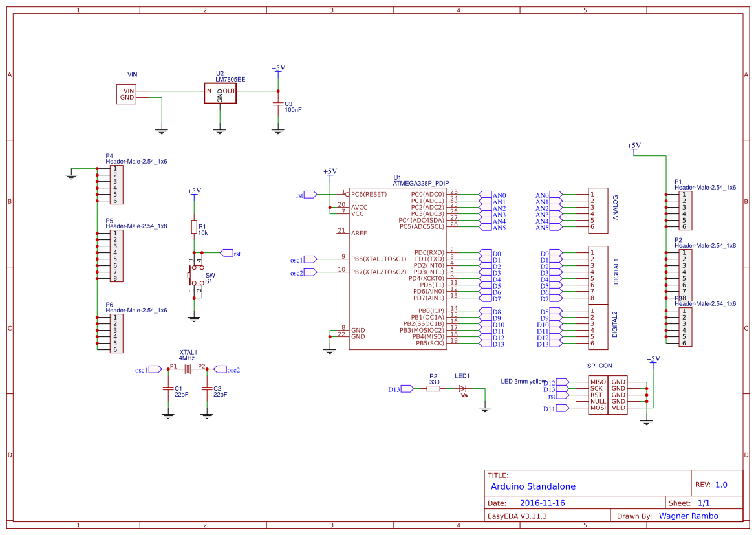This screenshot has height=535, width=756.
Task: Select the LM7805EE voltage regulator symbol
Action: (220, 93)
